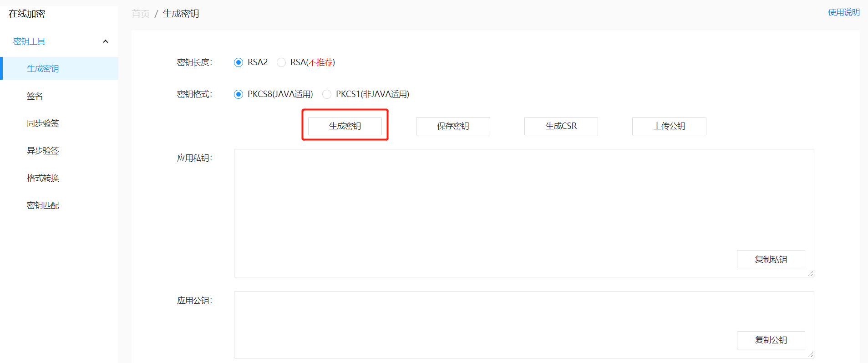Select PKCS8(JAVA适用) key format
This screenshot has width=868, height=363.
click(239, 94)
